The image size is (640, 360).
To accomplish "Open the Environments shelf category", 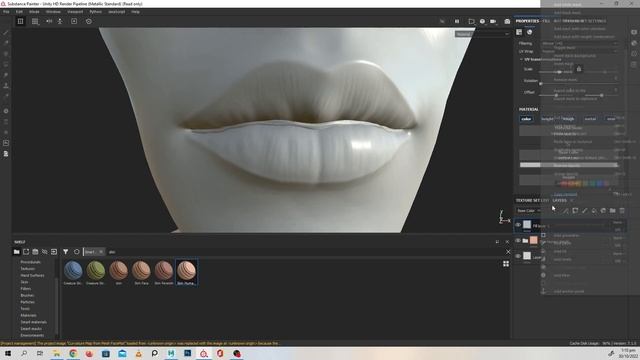I will pos(32,335).
